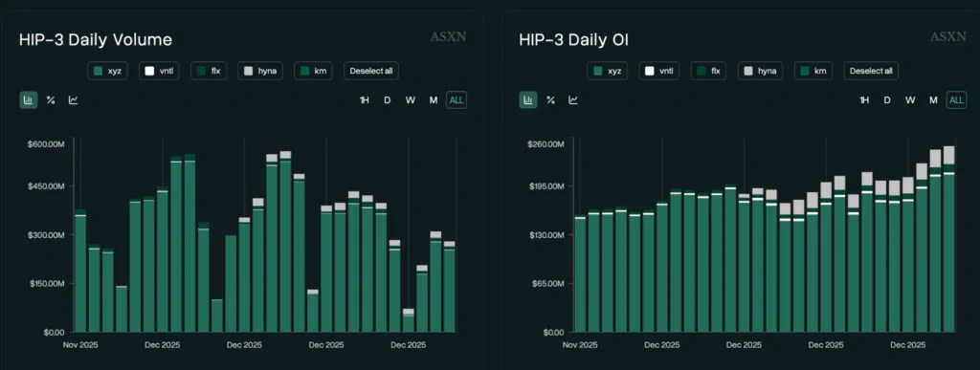The height and width of the screenshot is (370, 980).
Task: Choose D timeframe for Daily Volume
Action: click(387, 100)
